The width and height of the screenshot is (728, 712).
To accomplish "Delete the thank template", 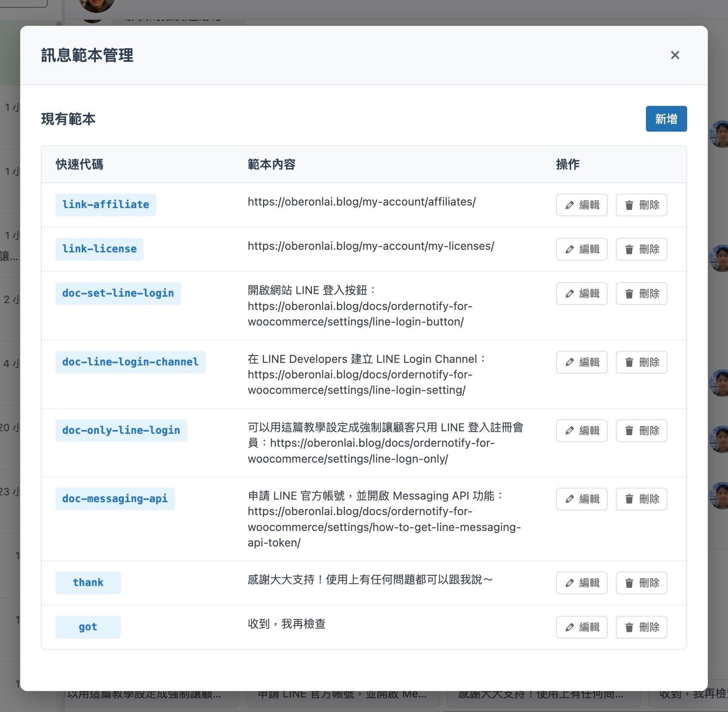I will (641, 583).
